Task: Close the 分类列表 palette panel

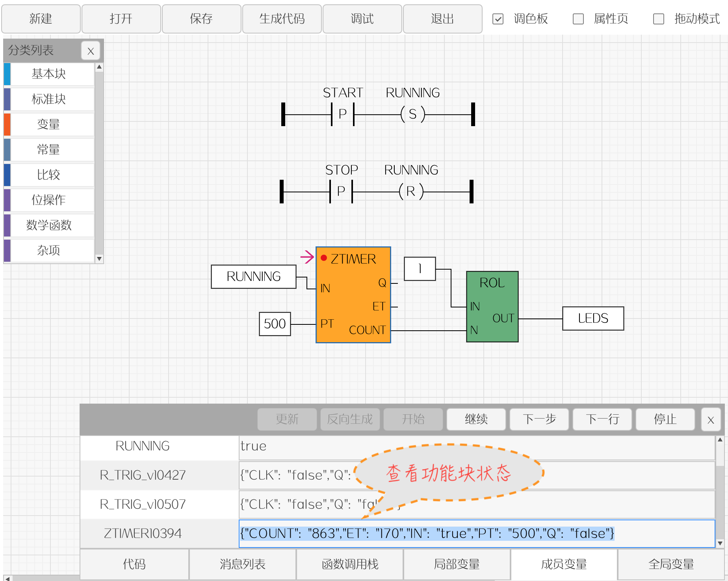Action: click(91, 51)
